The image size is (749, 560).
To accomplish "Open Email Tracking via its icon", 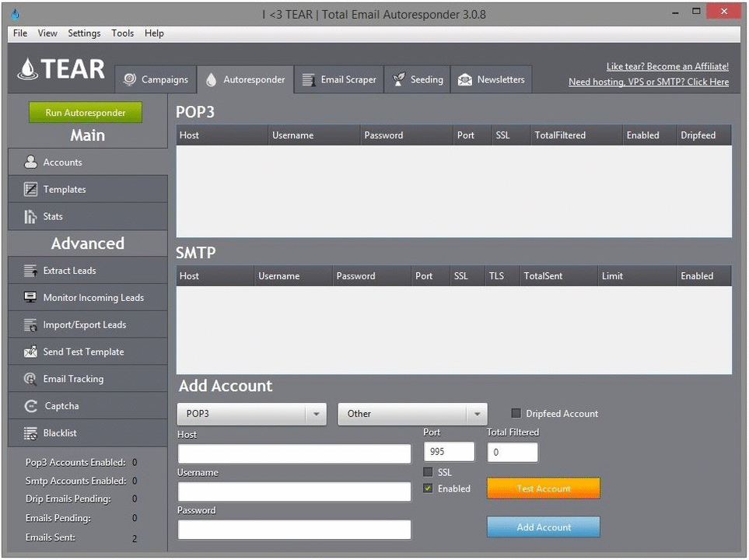I will point(30,379).
